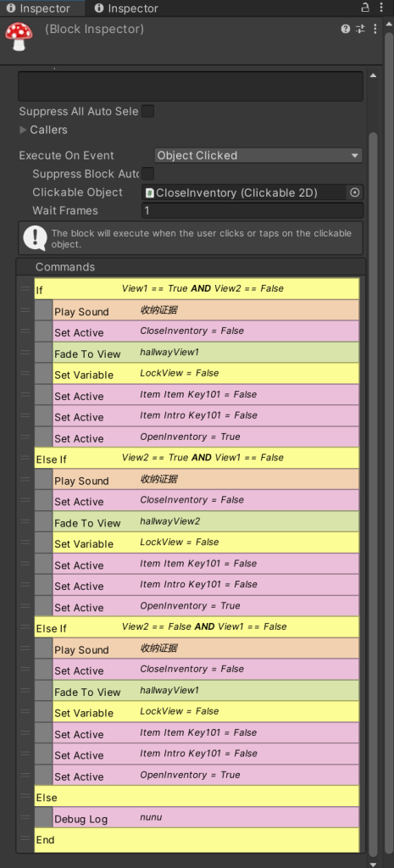Open the Execute On Event dropdown
This screenshot has width=394, height=868.
tap(258, 156)
